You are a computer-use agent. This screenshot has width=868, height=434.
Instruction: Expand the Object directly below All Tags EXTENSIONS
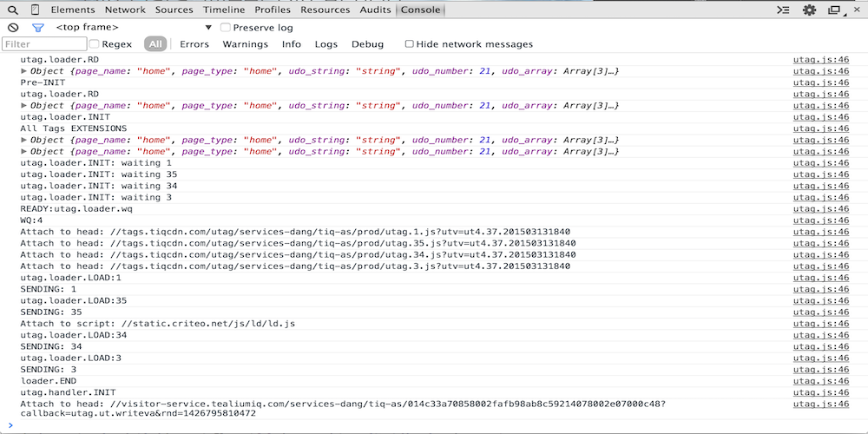tap(23, 140)
